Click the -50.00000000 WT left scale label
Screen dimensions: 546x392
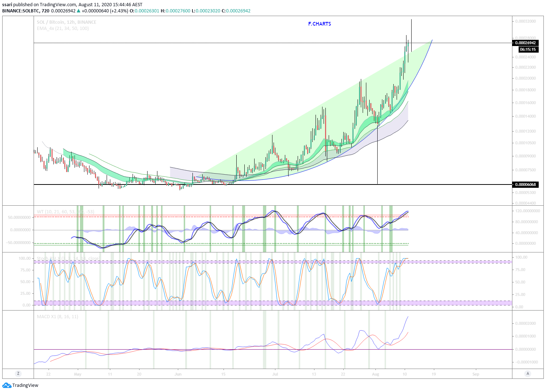pyautogui.click(x=18, y=243)
